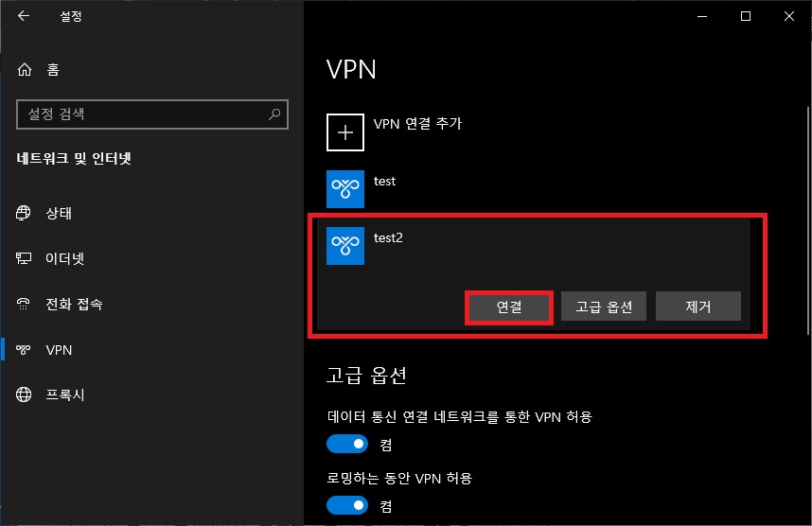The width and height of the screenshot is (812, 526).
Task: Open the 이더넷 settings page
Action: point(64,258)
